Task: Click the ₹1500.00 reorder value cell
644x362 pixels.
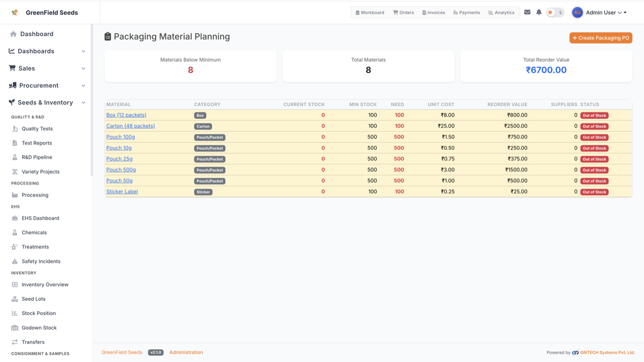Action: pyautogui.click(x=516, y=170)
